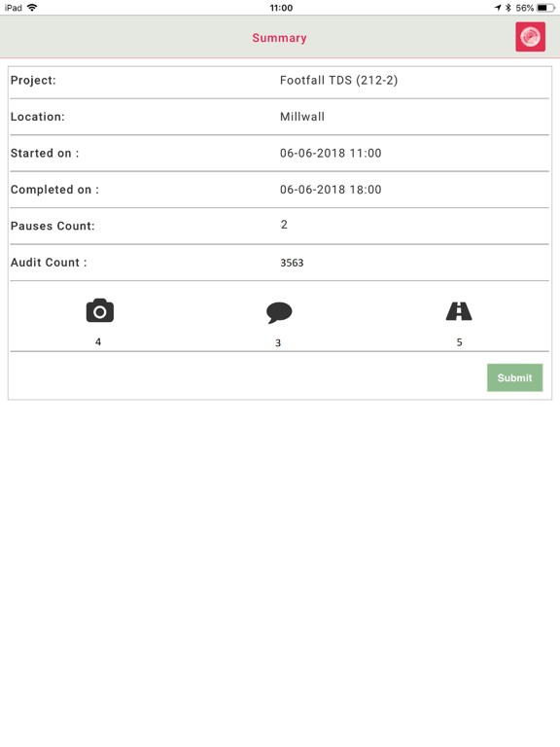This screenshot has width=560, height=747.
Task: Tap the photo count number 4
Action: [x=98, y=341]
